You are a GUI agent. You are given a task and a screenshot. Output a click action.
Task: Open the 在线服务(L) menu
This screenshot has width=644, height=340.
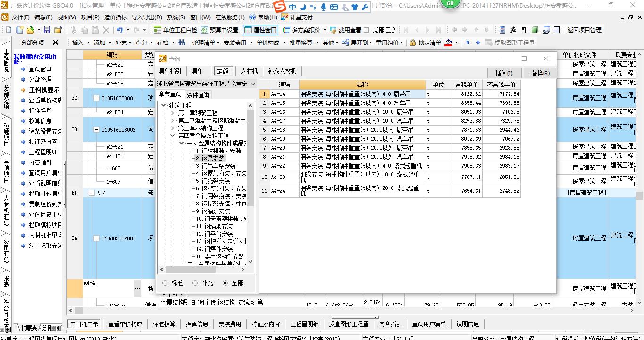pyautogui.click(x=230, y=17)
